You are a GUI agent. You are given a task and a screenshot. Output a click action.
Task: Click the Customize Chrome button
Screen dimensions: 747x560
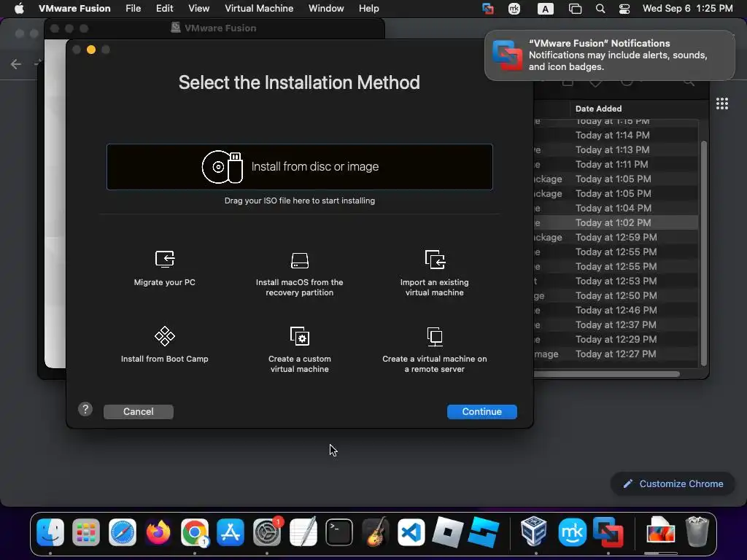click(673, 484)
